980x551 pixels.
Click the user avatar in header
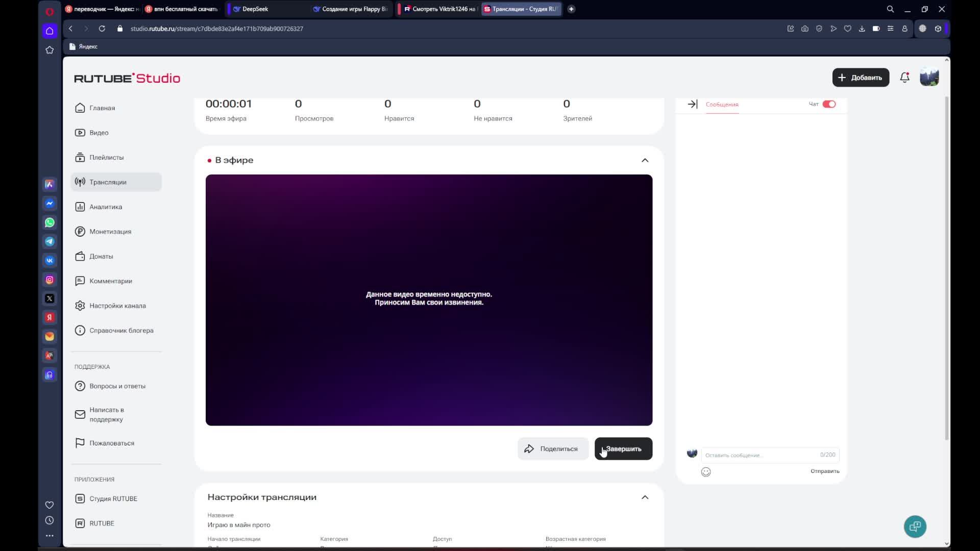coord(929,78)
